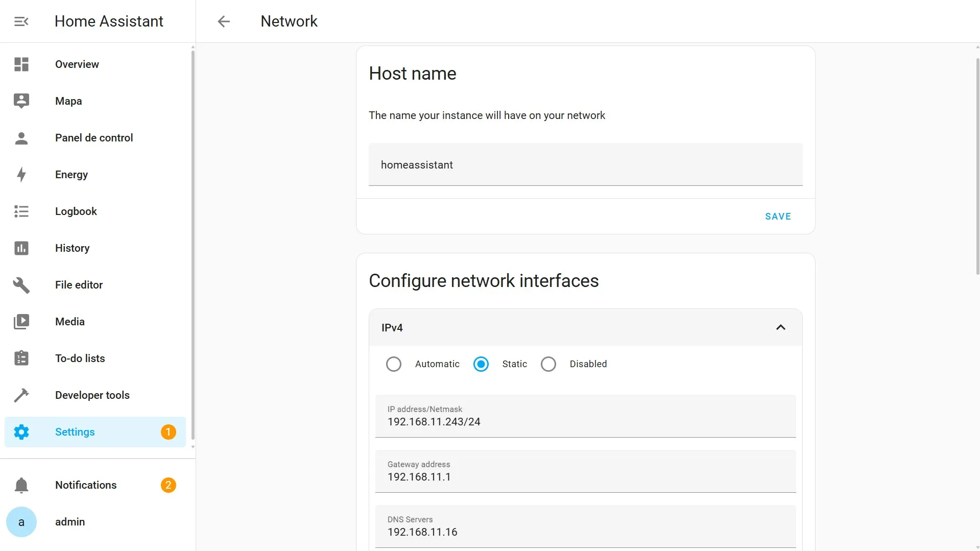
Task: Open Notifications panel
Action: (x=95, y=485)
